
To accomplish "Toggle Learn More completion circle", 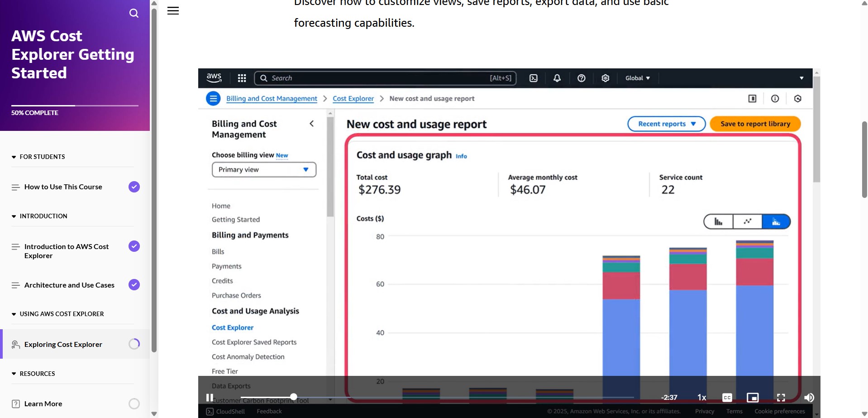I will (x=134, y=404).
